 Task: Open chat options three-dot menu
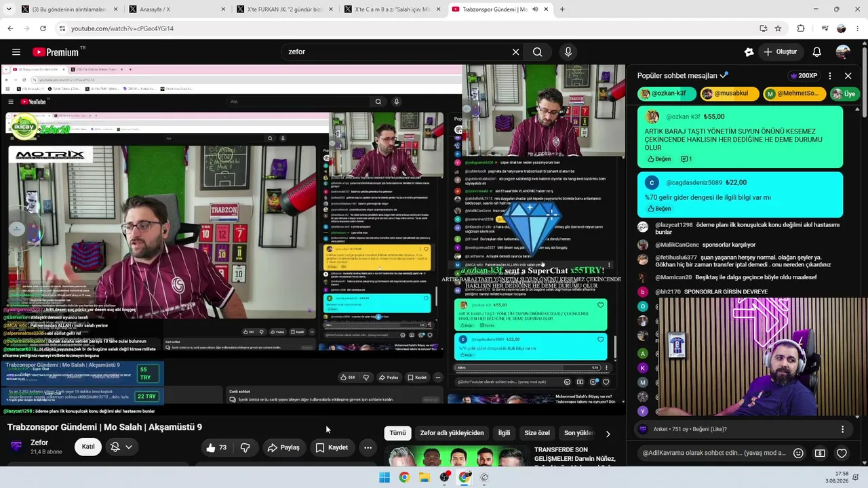coord(830,76)
